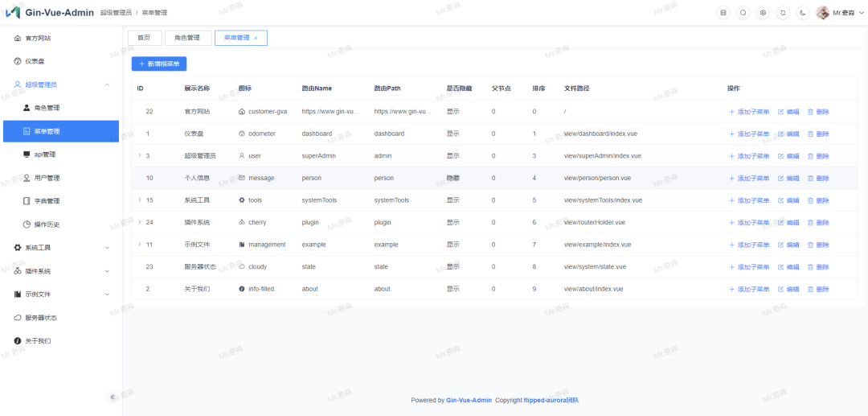Switch to the 角色管理 tab

(187, 38)
